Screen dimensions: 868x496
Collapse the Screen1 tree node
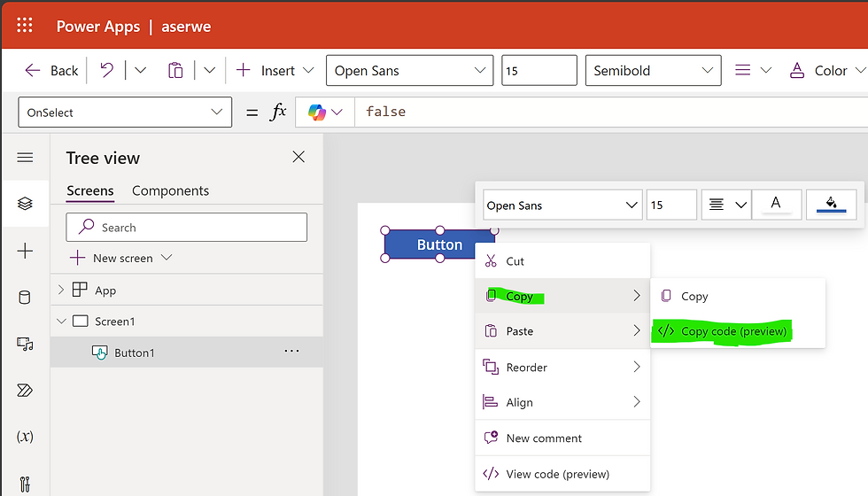61,321
